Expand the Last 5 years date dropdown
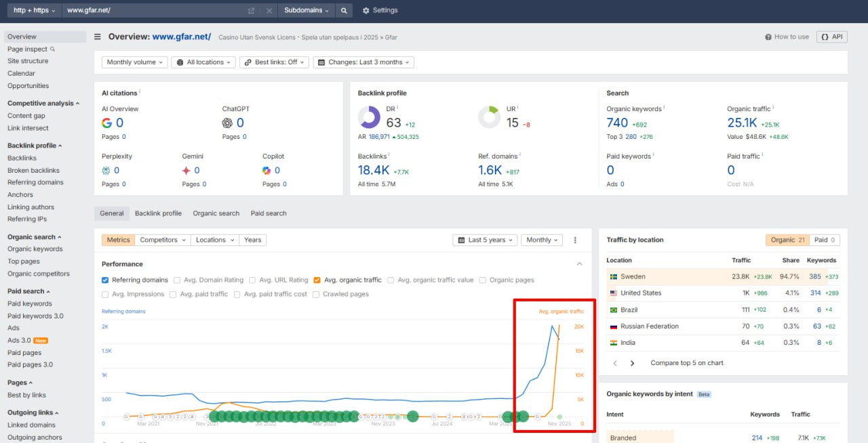This screenshot has height=443, width=868. (485, 240)
